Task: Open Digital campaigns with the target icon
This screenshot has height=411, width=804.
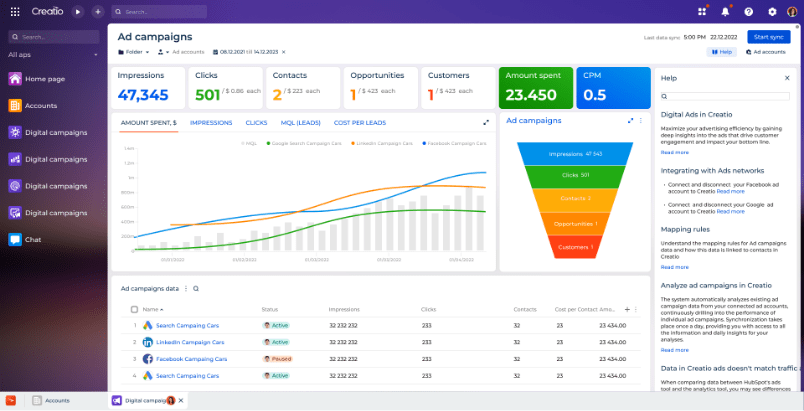Action: (x=48, y=186)
